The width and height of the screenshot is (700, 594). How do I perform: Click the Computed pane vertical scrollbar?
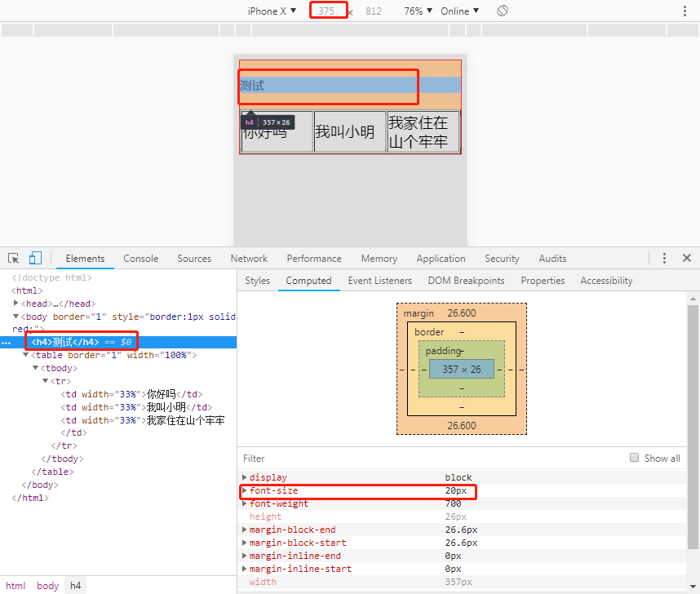(x=693, y=428)
